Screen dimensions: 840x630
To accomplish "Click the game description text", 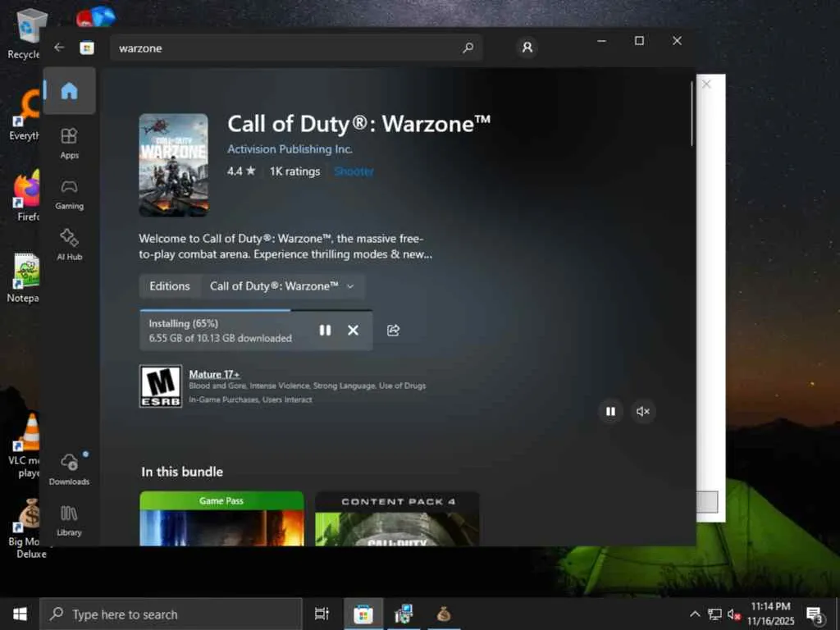I will [x=285, y=246].
